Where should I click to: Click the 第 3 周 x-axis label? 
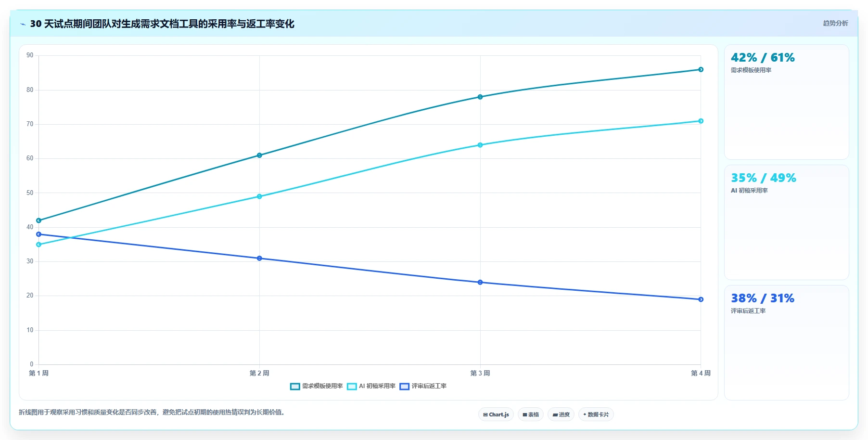coord(480,373)
